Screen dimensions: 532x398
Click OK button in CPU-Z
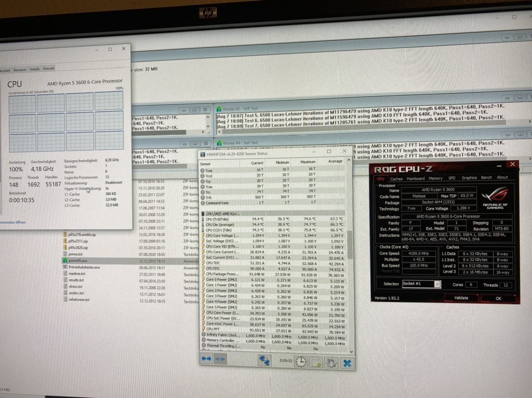(x=498, y=298)
